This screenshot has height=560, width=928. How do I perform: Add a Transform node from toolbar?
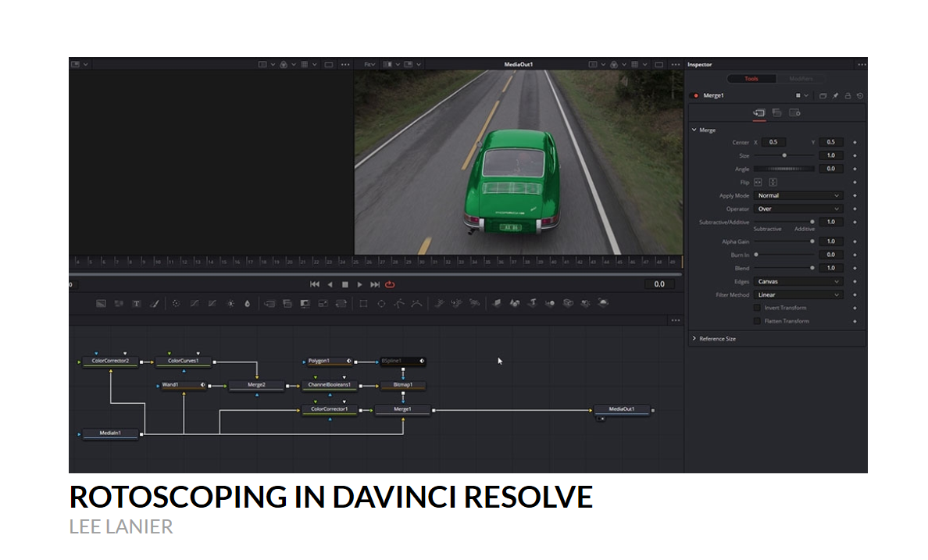(x=341, y=304)
